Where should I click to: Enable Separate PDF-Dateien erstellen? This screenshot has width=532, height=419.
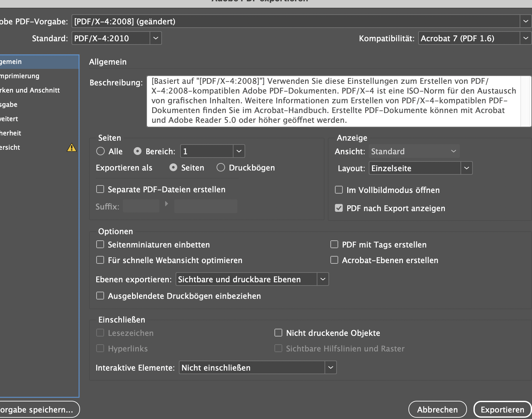(100, 189)
